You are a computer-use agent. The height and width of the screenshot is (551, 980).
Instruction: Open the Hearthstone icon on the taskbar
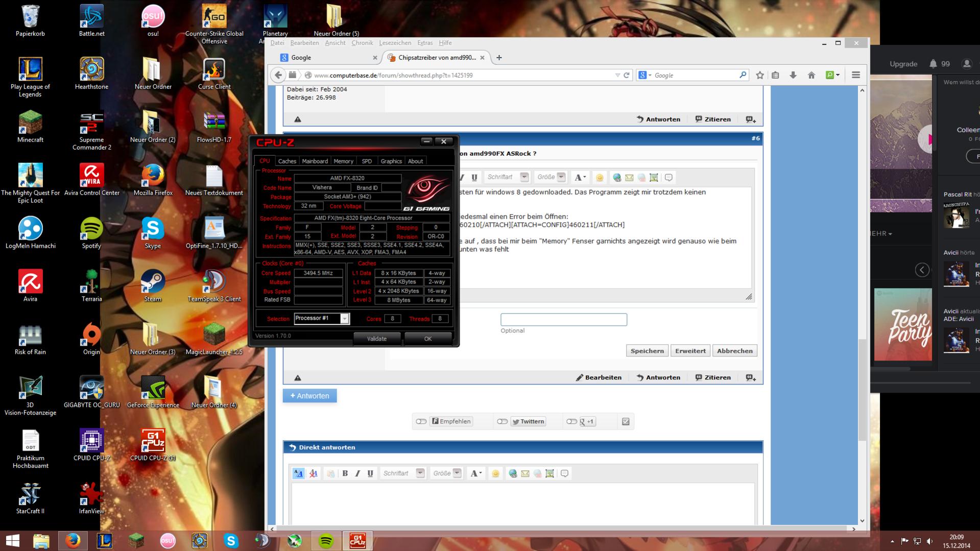(x=200, y=541)
